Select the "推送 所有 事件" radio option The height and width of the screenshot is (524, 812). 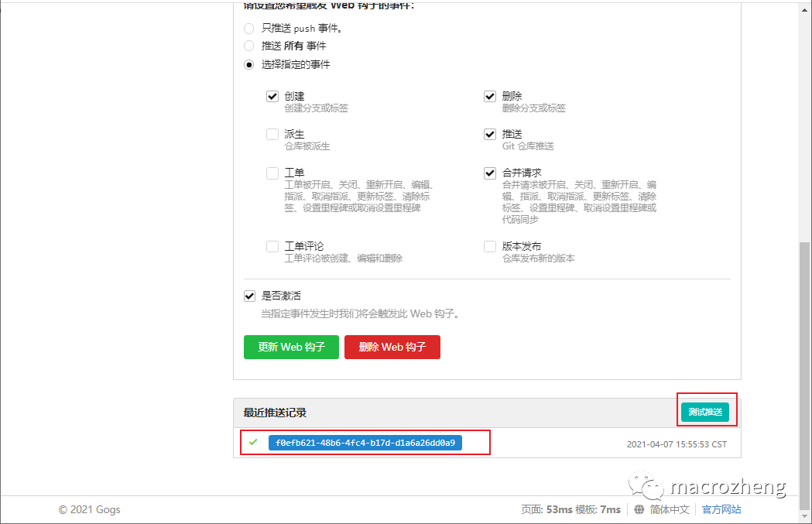click(x=248, y=46)
